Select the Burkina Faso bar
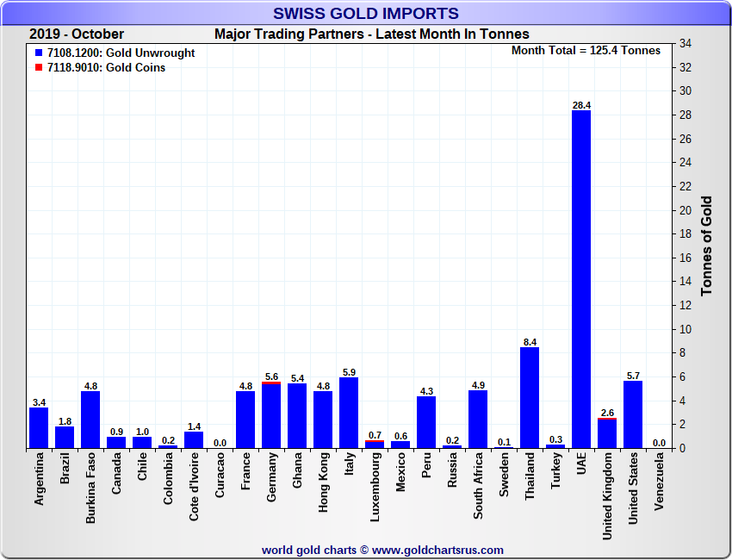732x560 pixels. (x=90, y=420)
